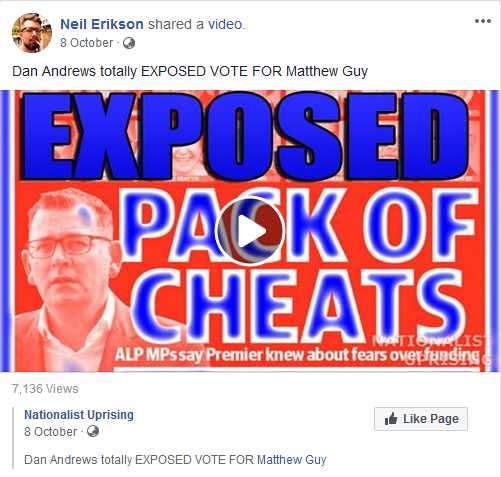Click the CHEATS text in the thumbnail
Screen dimensions: 501x477
(x=298, y=305)
